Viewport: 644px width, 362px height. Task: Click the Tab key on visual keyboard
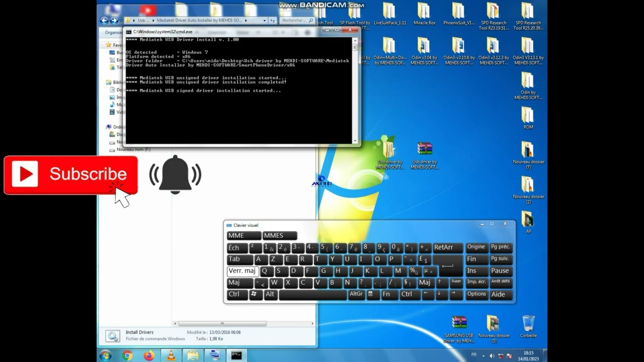(x=240, y=259)
